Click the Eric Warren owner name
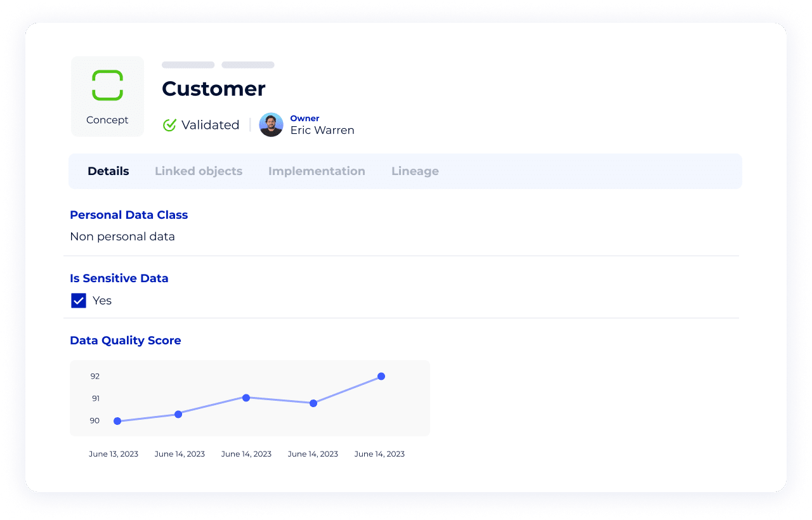The height and width of the screenshot is (520, 812). point(322,130)
